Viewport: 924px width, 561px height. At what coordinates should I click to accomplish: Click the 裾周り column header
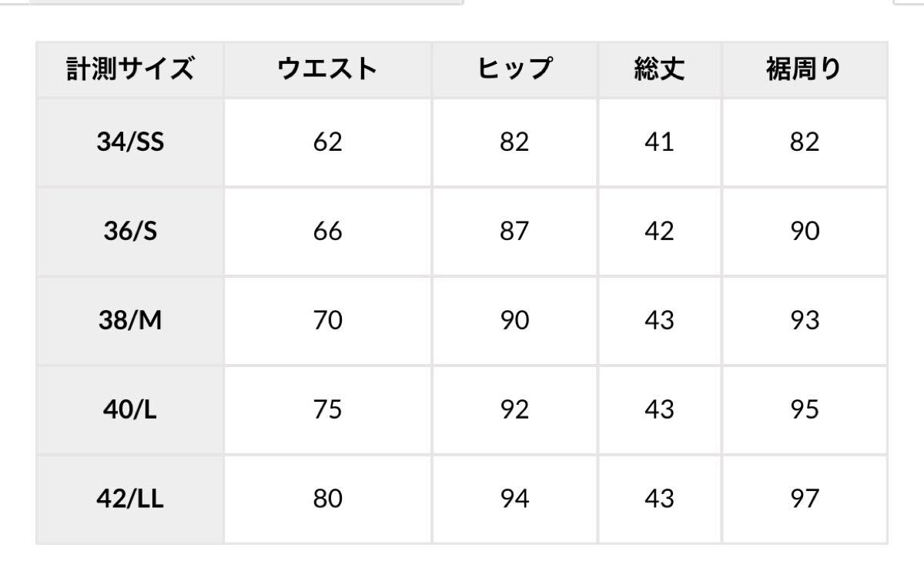point(804,70)
